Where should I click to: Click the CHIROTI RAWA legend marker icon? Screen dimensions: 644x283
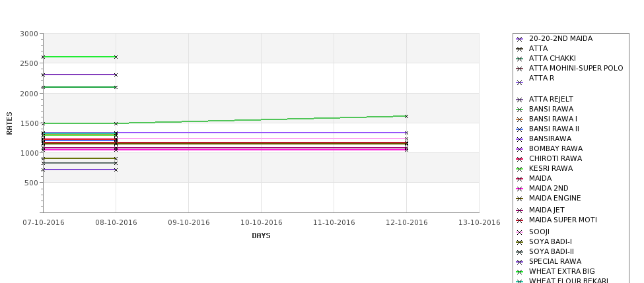pos(520,159)
